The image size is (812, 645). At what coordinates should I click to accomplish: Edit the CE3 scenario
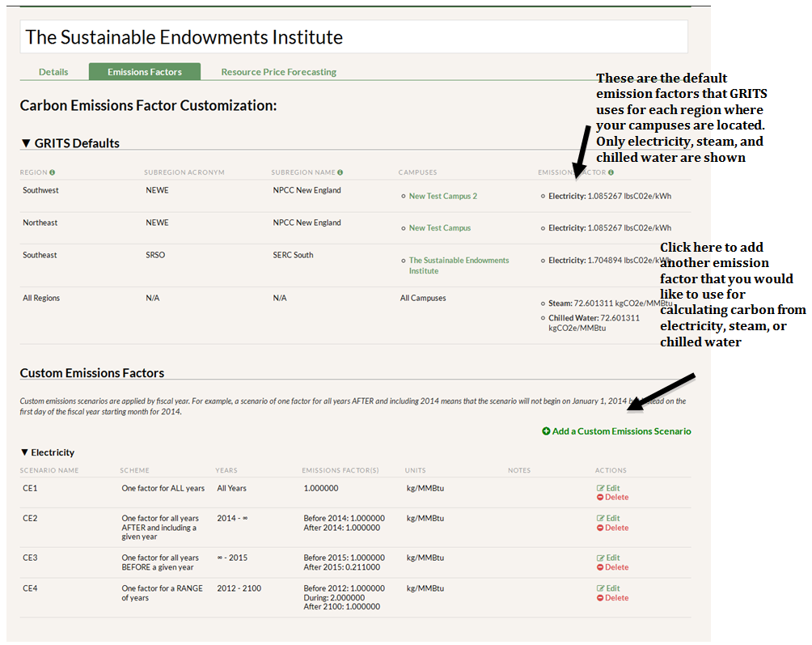pyautogui.click(x=608, y=558)
